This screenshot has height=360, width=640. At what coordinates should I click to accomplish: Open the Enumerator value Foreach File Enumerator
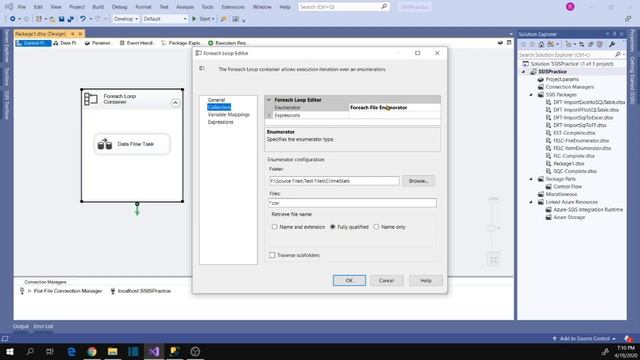[395, 108]
